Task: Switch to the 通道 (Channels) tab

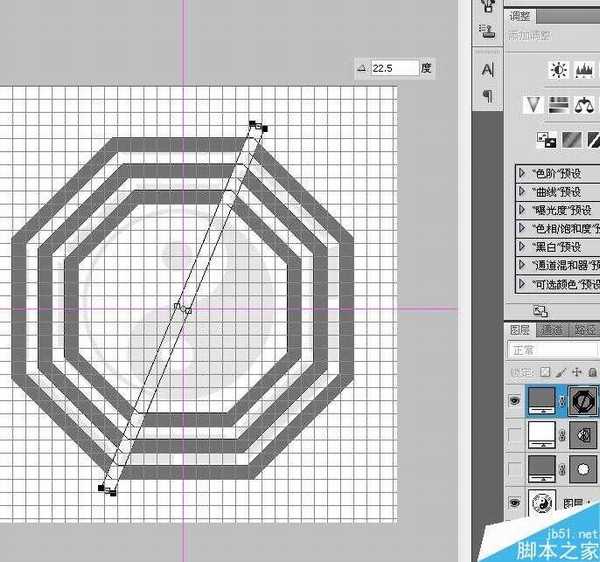Action: (551, 330)
